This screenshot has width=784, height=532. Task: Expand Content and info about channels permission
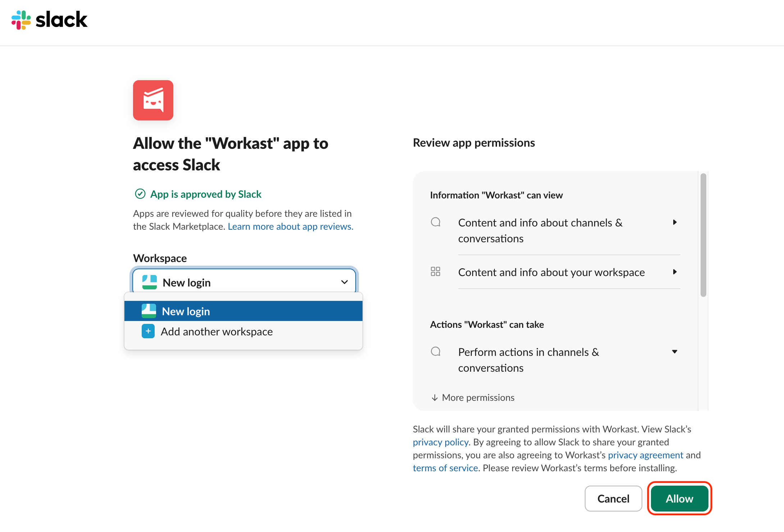675,222
